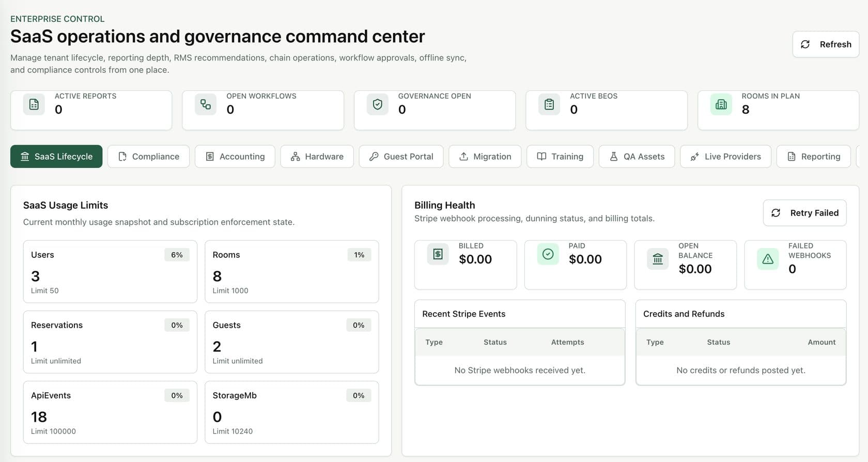The width and height of the screenshot is (868, 462).
Task: Click the Compliance tab's page icon
Action: [x=122, y=157]
